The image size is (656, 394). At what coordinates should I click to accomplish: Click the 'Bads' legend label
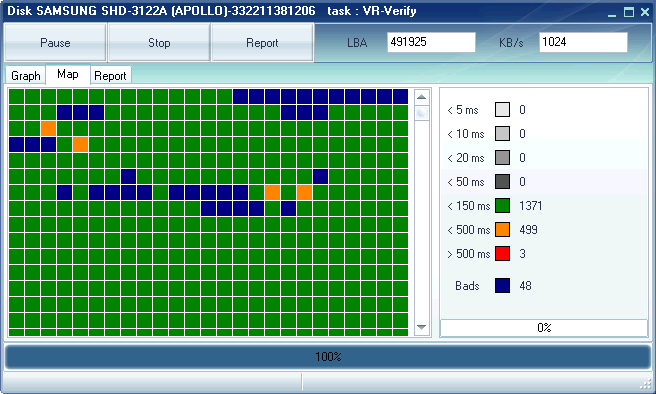point(467,286)
